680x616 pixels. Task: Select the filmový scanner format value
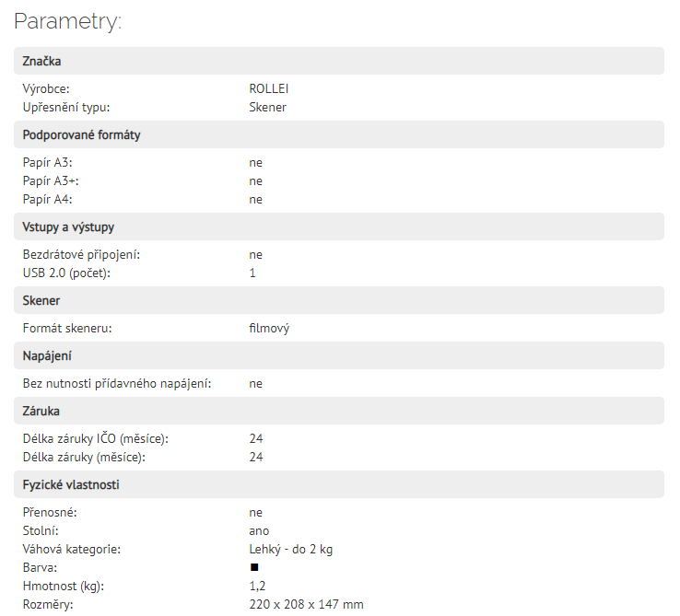tap(269, 328)
